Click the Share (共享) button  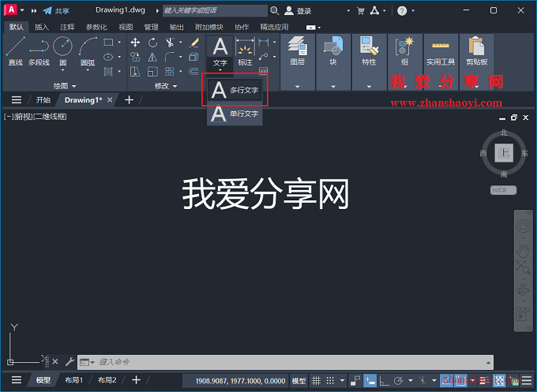point(55,11)
